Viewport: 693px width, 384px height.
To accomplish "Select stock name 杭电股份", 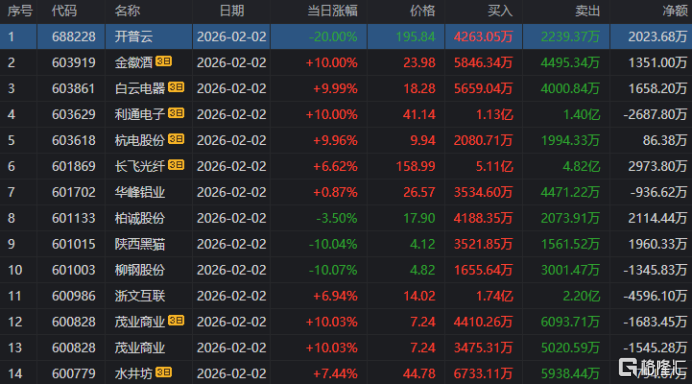I will pos(140,141).
